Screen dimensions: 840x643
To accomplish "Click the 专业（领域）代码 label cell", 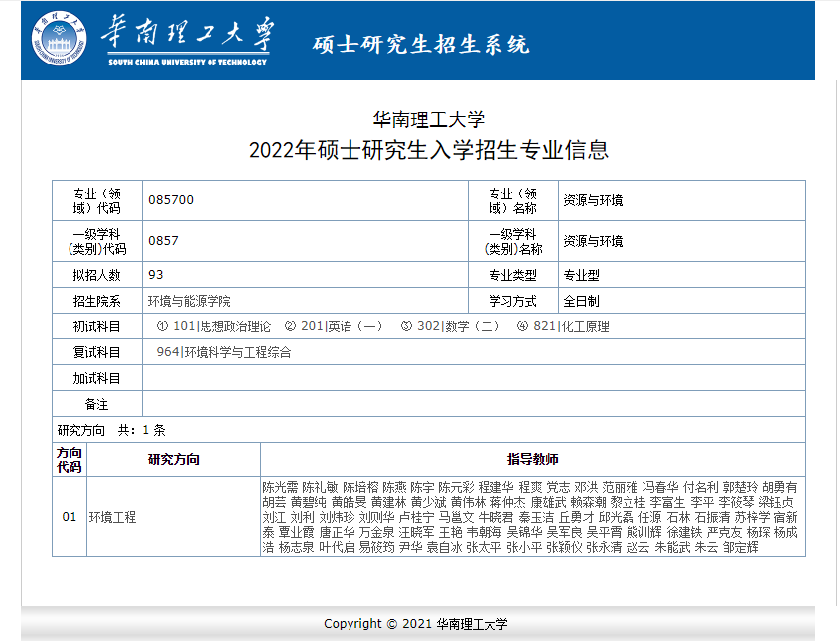I will (97, 200).
